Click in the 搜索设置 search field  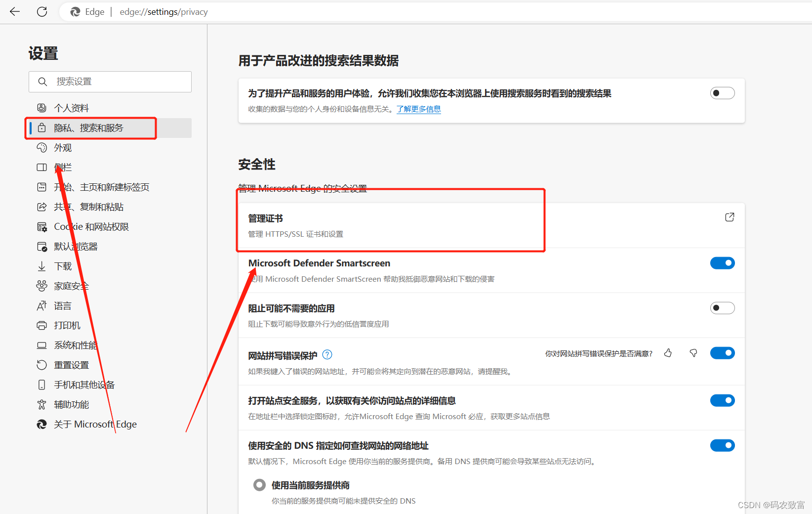coord(110,82)
